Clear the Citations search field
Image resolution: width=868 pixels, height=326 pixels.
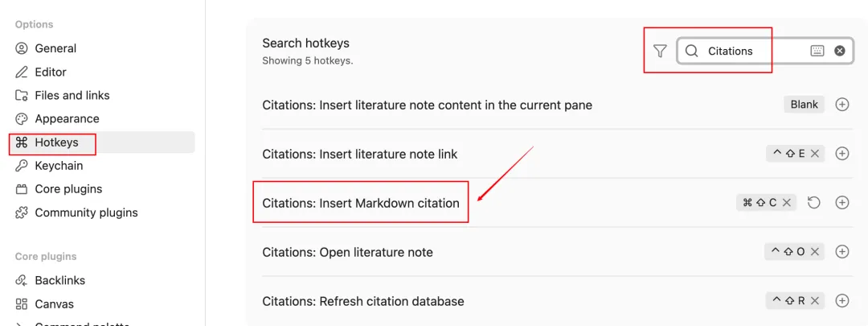coord(840,51)
